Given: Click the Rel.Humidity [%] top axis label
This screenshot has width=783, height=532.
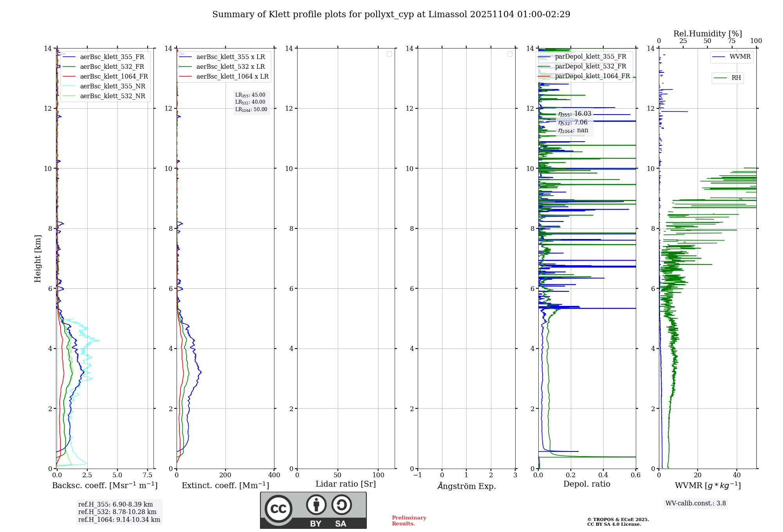Looking at the screenshot, I should [707, 34].
